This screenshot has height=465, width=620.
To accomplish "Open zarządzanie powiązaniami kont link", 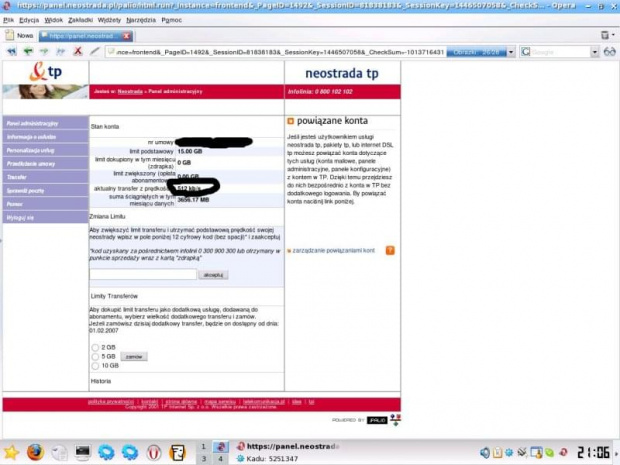I will click(x=333, y=250).
